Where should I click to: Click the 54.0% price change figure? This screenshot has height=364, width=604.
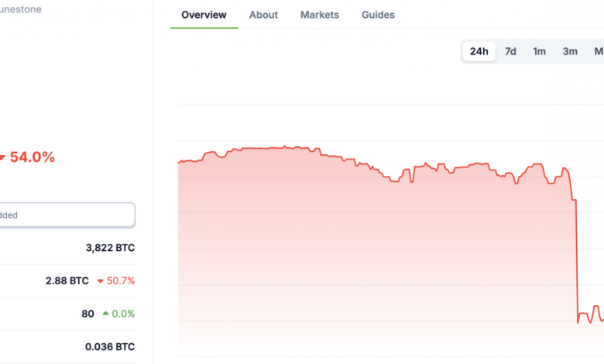point(33,157)
